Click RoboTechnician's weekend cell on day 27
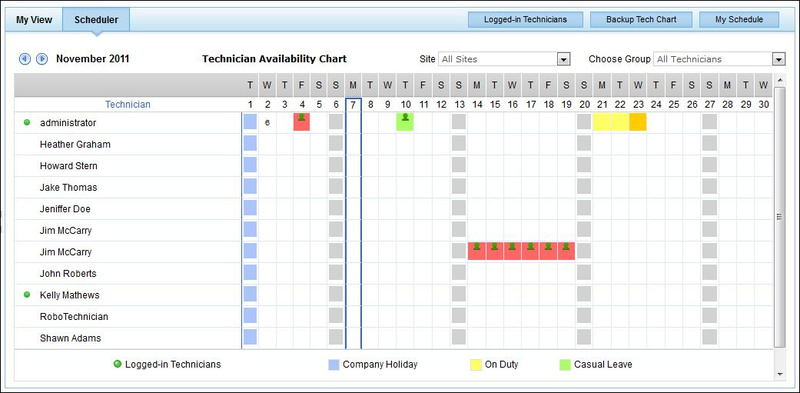800x393 pixels. tap(709, 316)
